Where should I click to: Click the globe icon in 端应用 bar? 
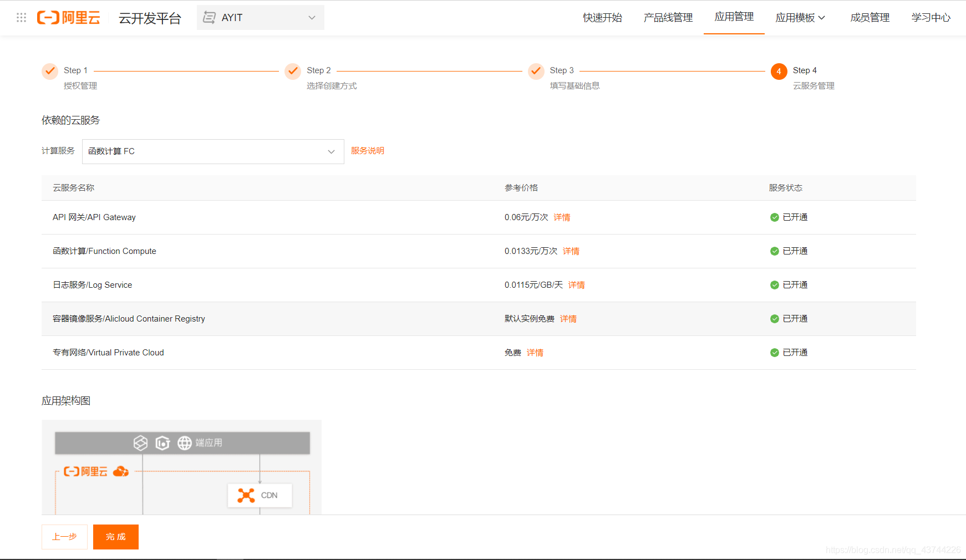coord(185,443)
